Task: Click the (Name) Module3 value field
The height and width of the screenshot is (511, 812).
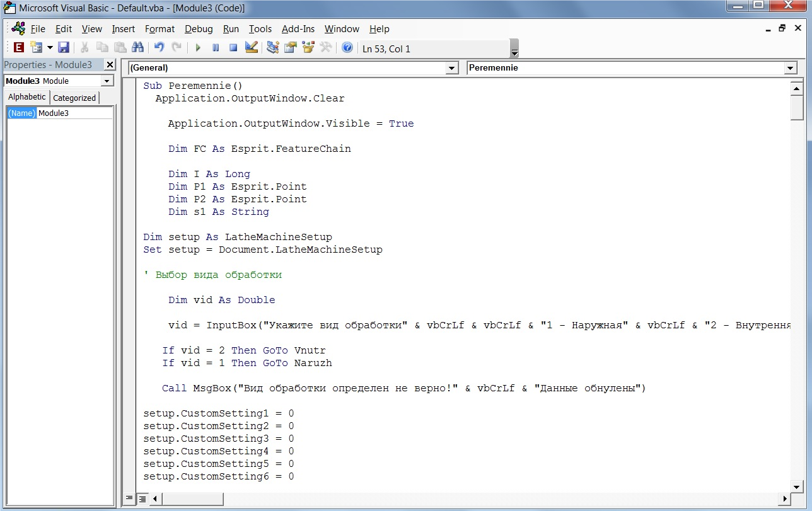Action: pyautogui.click(x=74, y=113)
